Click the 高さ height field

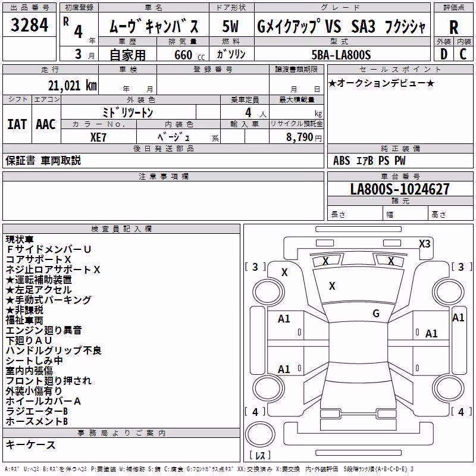[450, 214]
